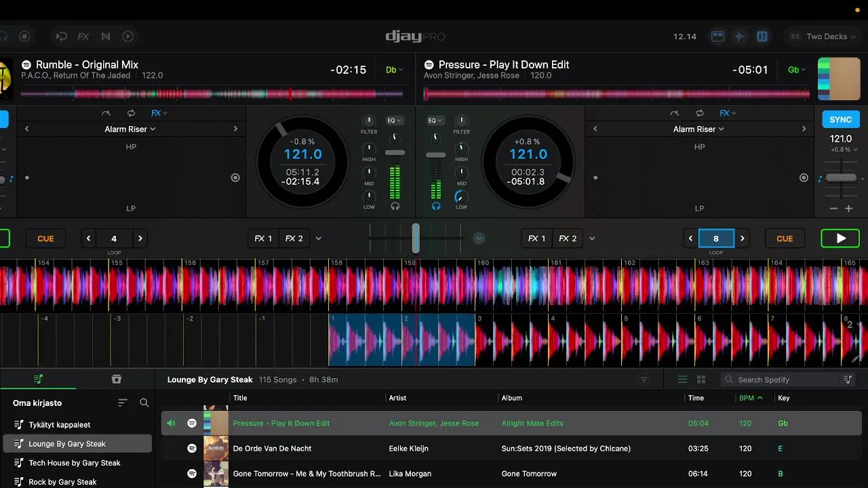Toggle right deck headphone pre-cue
The height and width of the screenshot is (488, 868).
coord(436,206)
